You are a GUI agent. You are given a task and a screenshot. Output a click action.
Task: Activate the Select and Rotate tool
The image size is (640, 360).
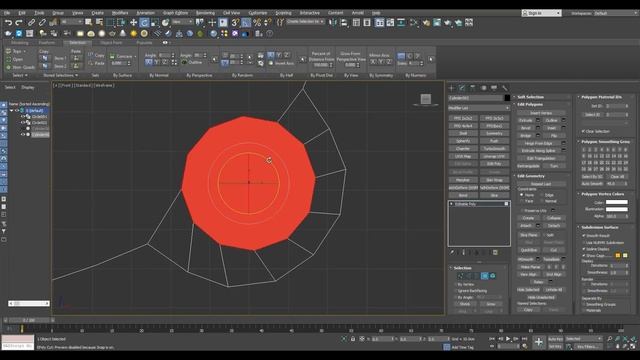click(144, 23)
